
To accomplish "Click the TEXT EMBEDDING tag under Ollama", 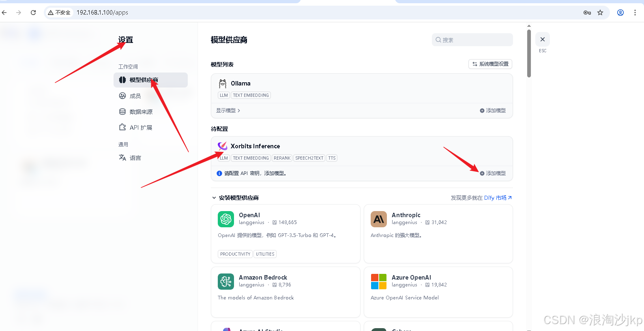I will (251, 95).
